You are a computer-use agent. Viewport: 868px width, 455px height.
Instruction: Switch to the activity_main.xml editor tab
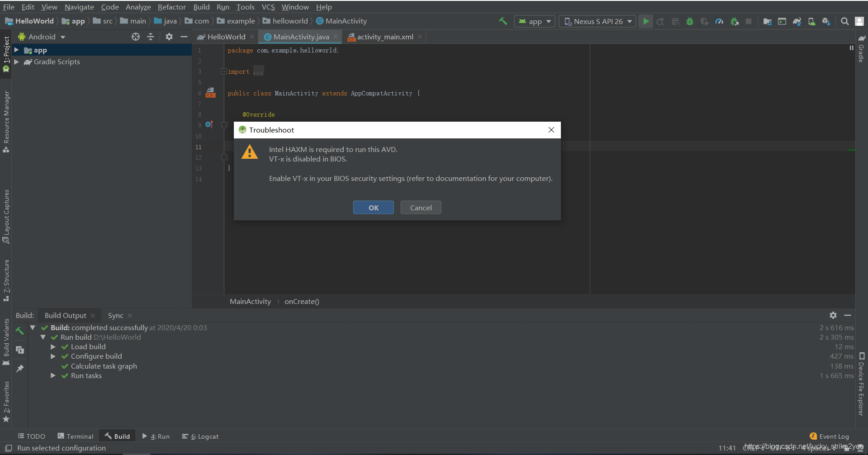[385, 37]
